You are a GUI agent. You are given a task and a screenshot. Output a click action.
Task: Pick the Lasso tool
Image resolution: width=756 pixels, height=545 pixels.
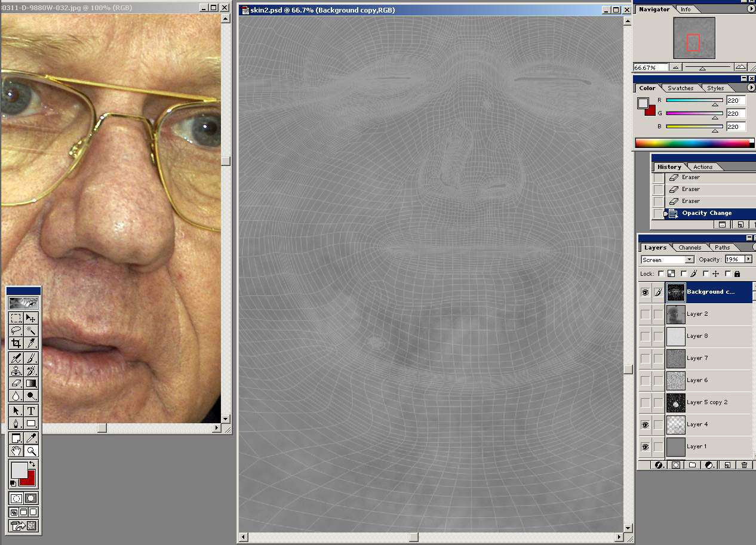(16, 331)
